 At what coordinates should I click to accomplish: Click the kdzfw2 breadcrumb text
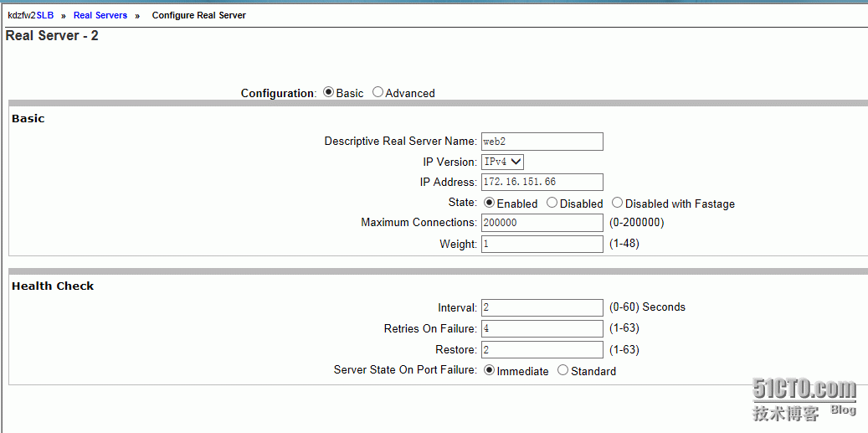22,16
